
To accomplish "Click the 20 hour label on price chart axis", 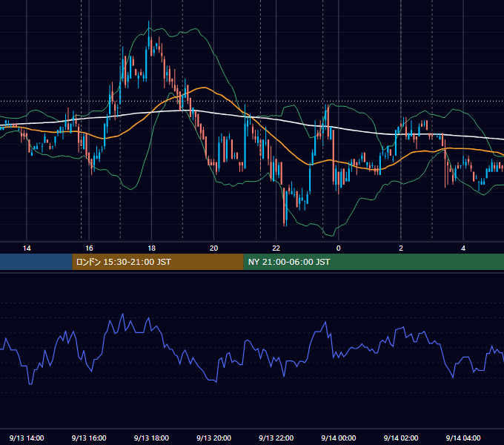I will [x=213, y=248].
